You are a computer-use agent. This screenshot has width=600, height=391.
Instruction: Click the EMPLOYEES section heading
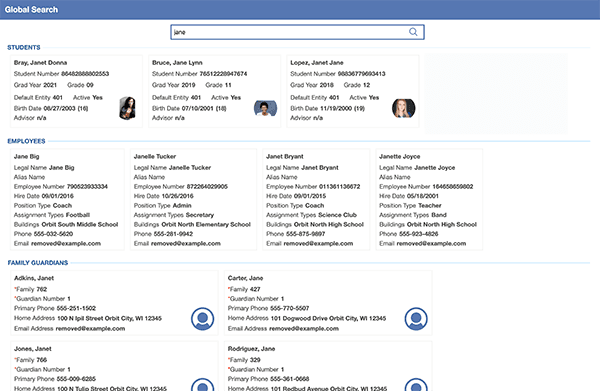26,141
